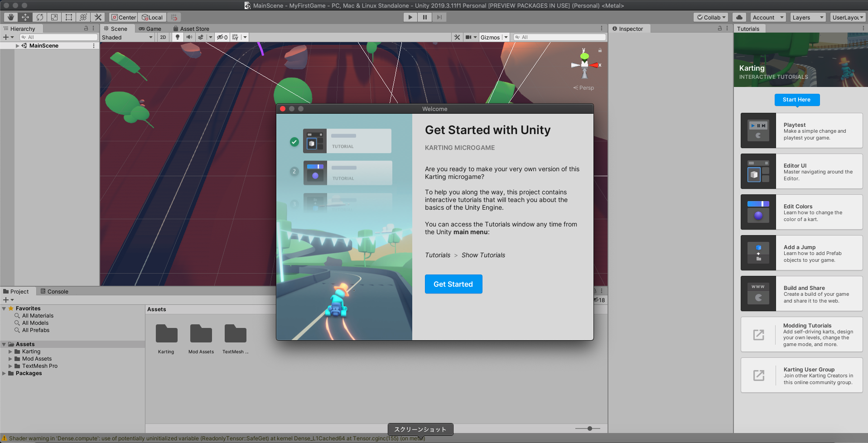
Task: Select All Prefabs favorite search
Action: pos(36,330)
